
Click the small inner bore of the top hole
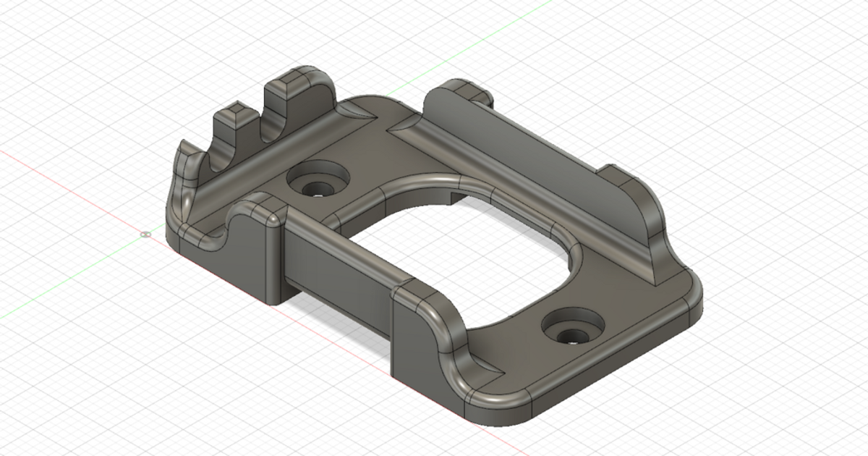click(318, 190)
